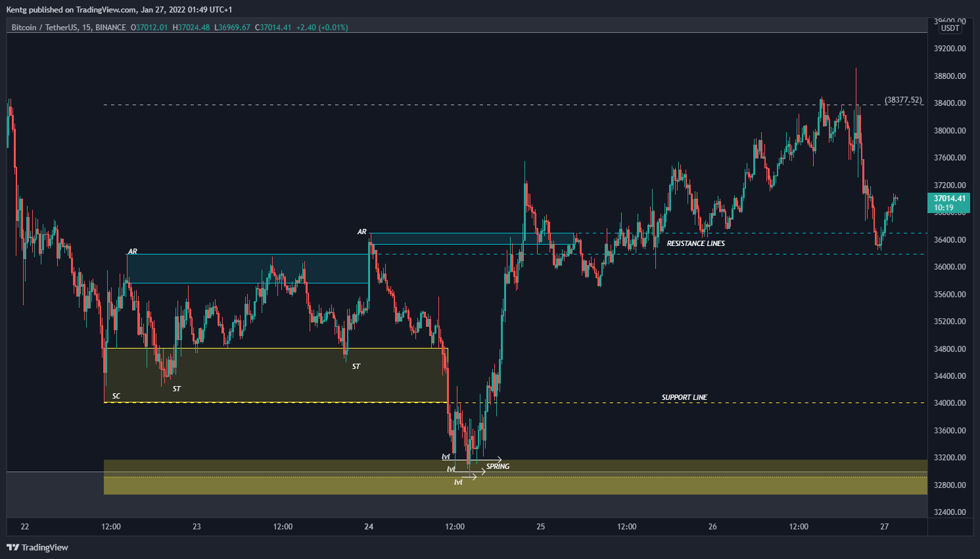Click the (38377.52) dashed line price label
The width and height of the screenshot is (980, 559).
click(x=903, y=100)
